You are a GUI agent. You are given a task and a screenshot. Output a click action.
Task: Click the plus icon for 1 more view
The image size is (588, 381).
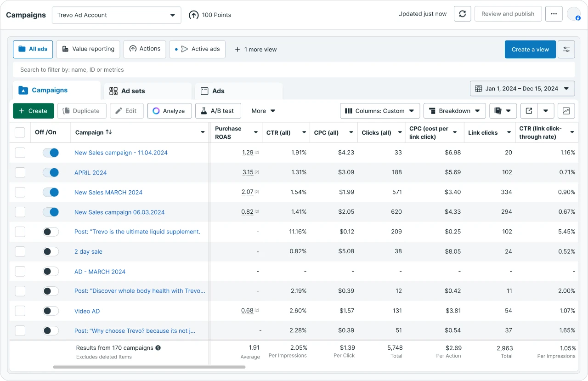(x=237, y=50)
